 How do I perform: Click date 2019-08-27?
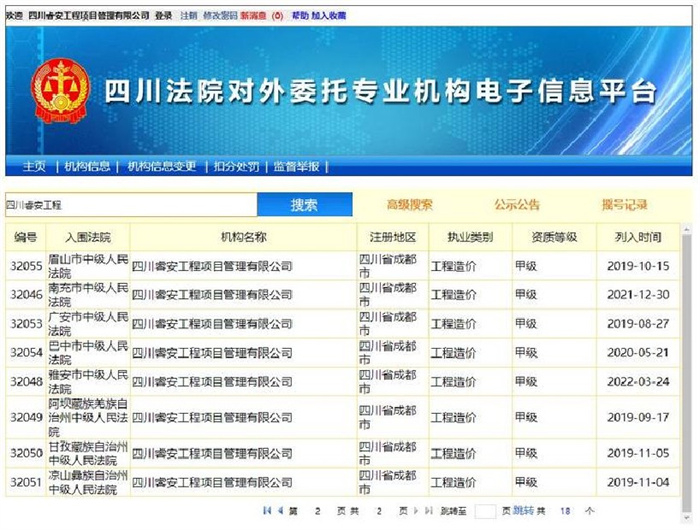[638, 324]
